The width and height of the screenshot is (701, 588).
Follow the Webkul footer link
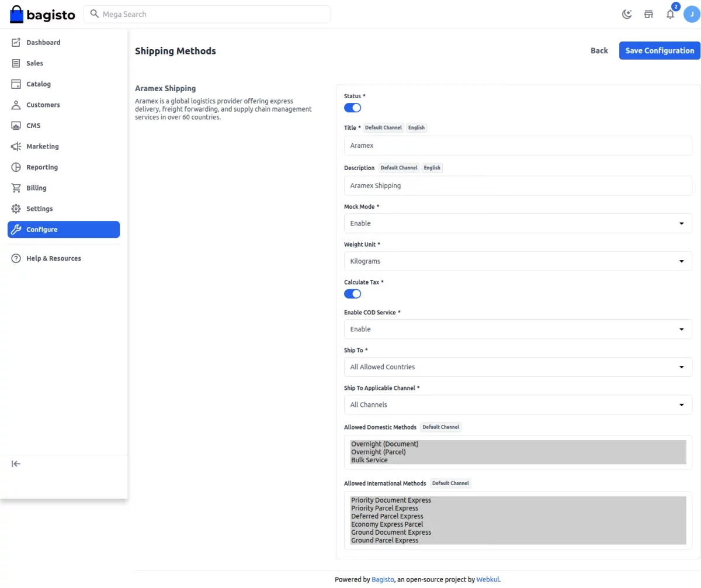click(488, 580)
